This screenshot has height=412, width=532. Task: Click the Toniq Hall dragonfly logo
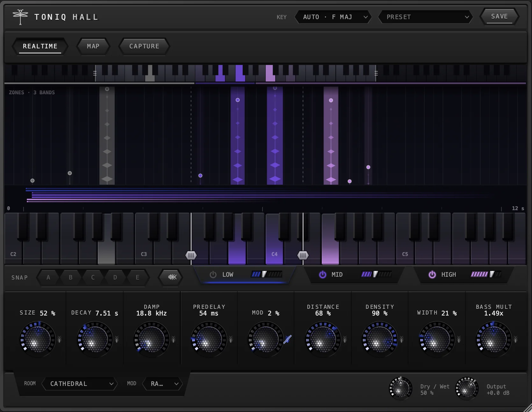pos(20,17)
